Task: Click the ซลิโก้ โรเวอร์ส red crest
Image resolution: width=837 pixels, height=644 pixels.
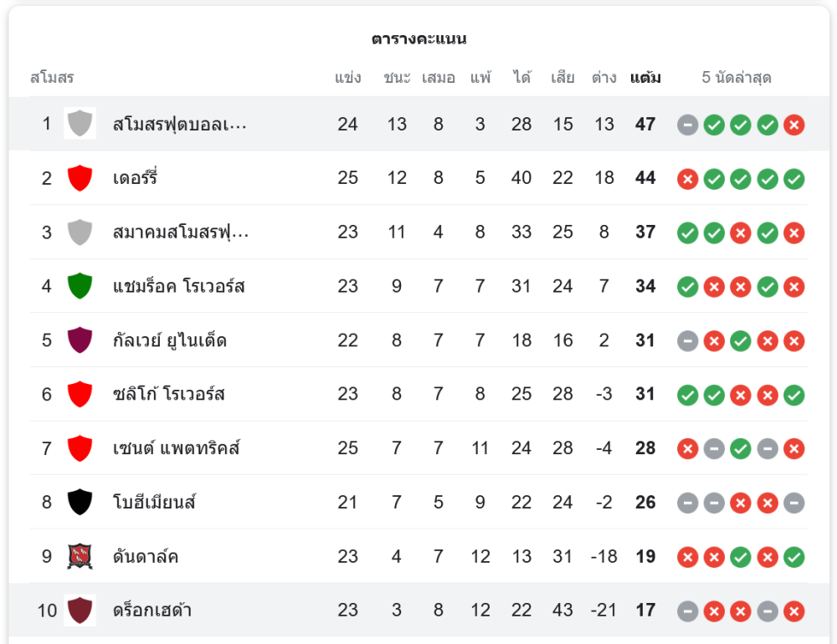Action: [80, 394]
